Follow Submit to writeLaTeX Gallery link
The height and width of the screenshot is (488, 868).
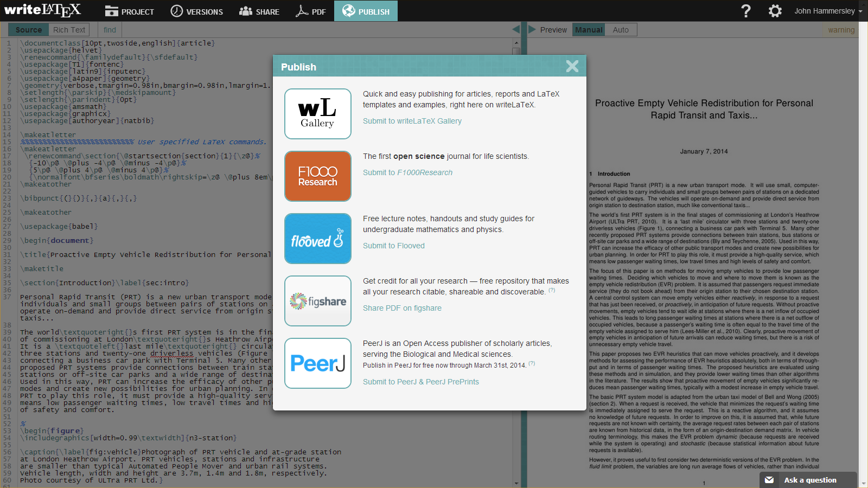point(412,121)
